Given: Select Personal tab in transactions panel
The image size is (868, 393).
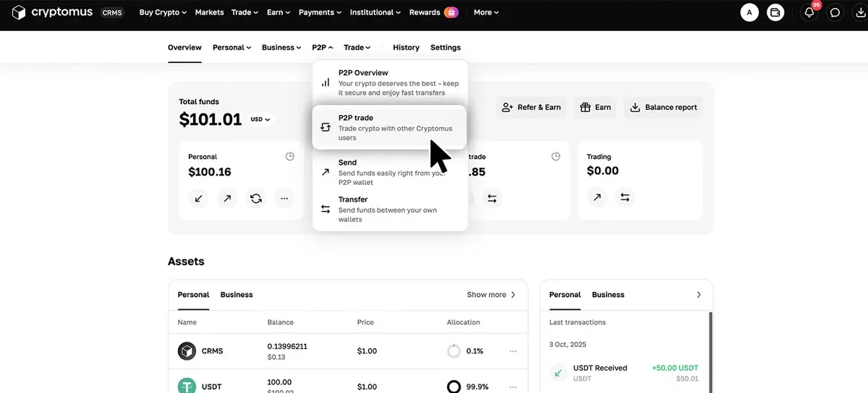Looking at the screenshot, I should coord(565,295).
